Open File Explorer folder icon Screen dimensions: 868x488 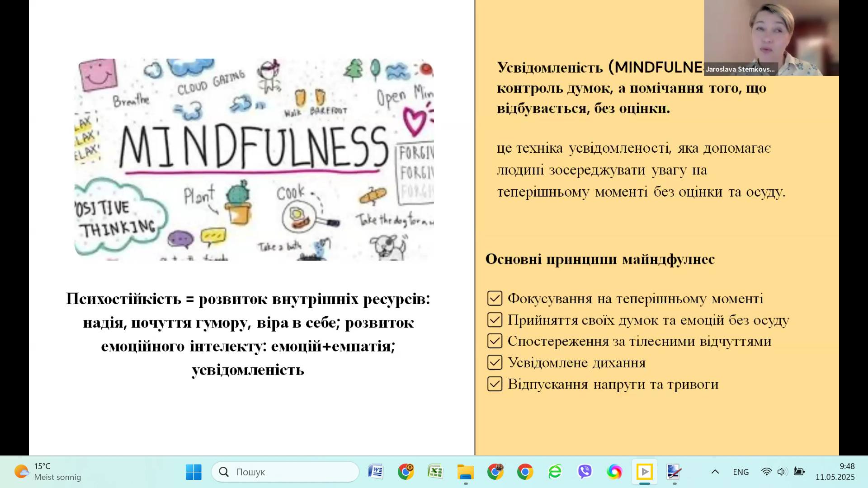[465, 472]
